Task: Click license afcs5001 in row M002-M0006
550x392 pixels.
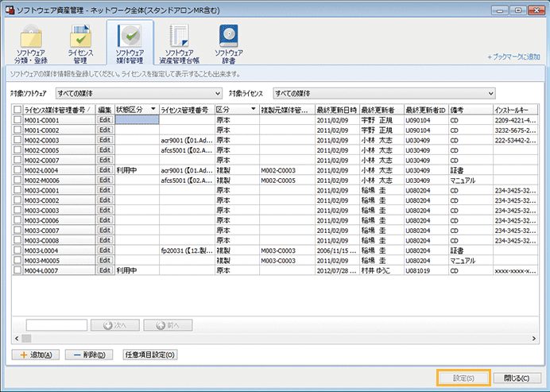Action: point(187,180)
